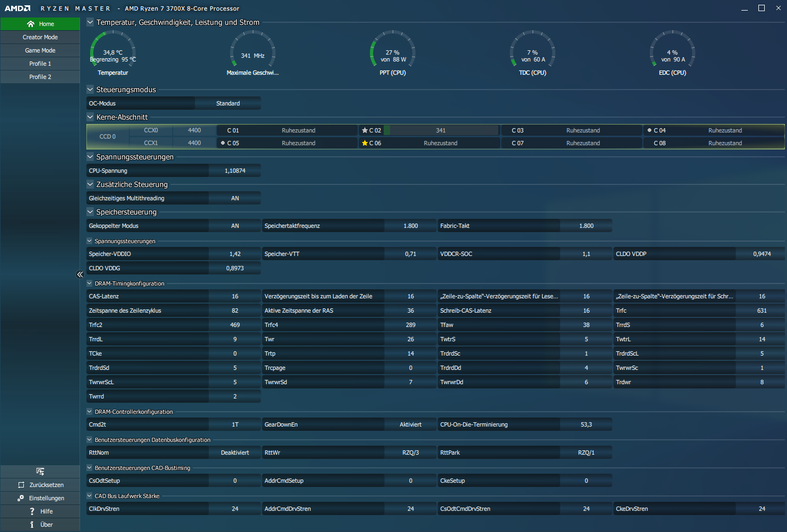This screenshot has width=787, height=532.
Task: Open Einstellungen settings
Action: click(x=40, y=498)
